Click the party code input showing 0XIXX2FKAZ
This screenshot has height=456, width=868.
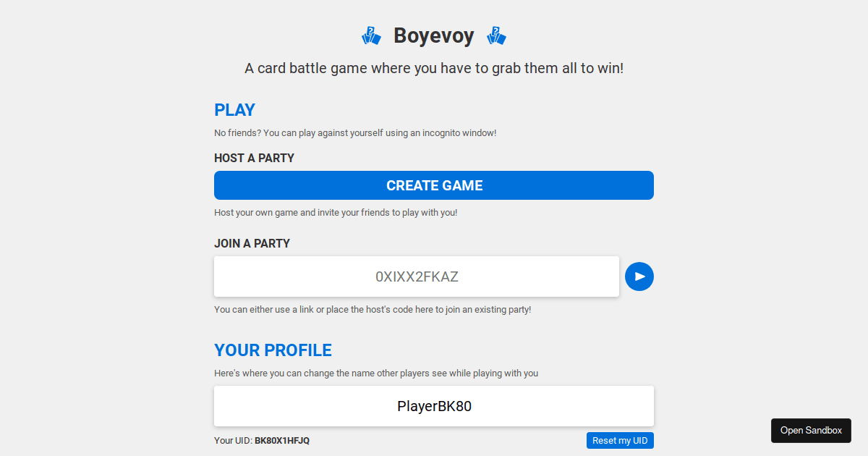click(x=416, y=276)
